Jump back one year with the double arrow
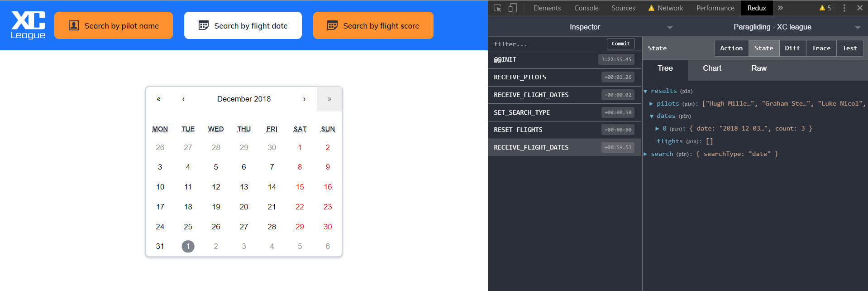 tap(159, 99)
